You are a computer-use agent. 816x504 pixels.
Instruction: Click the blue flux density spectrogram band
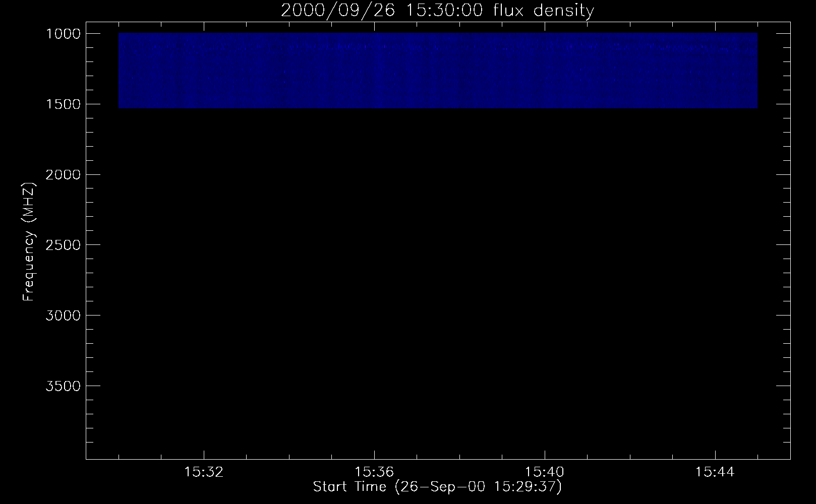pyautogui.click(x=438, y=71)
